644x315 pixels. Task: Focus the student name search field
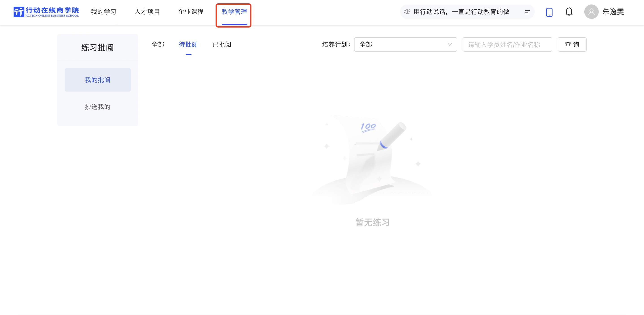(x=507, y=45)
